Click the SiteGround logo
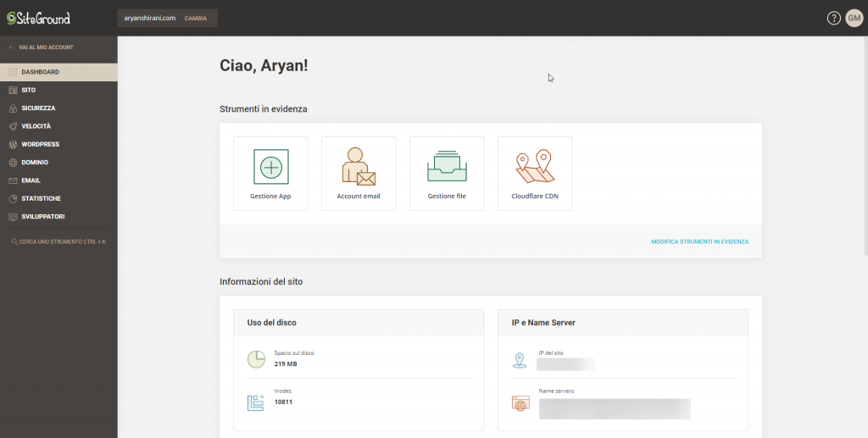The image size is (868, 438). (x=39, y=18)
